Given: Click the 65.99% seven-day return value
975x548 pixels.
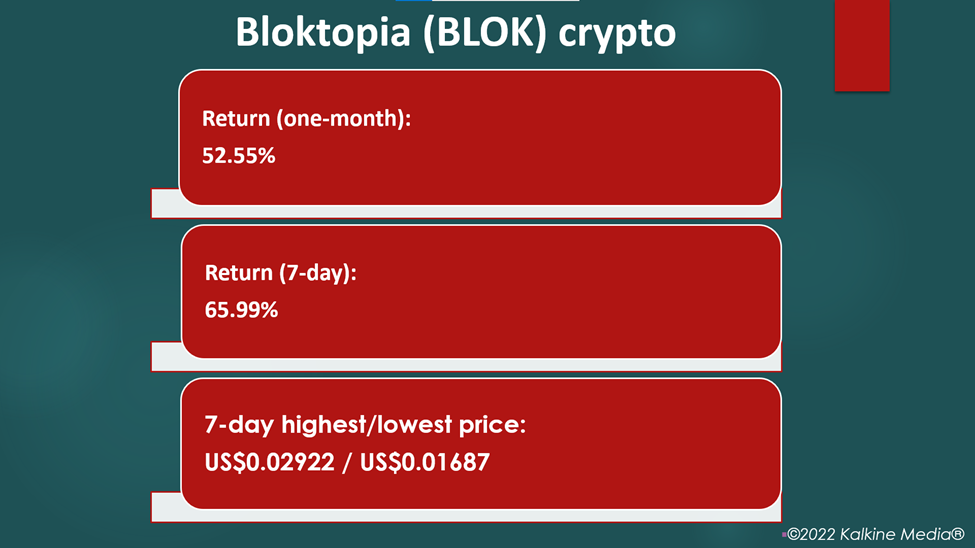Looking at the screenshot, I should click(x=241, y=310).
